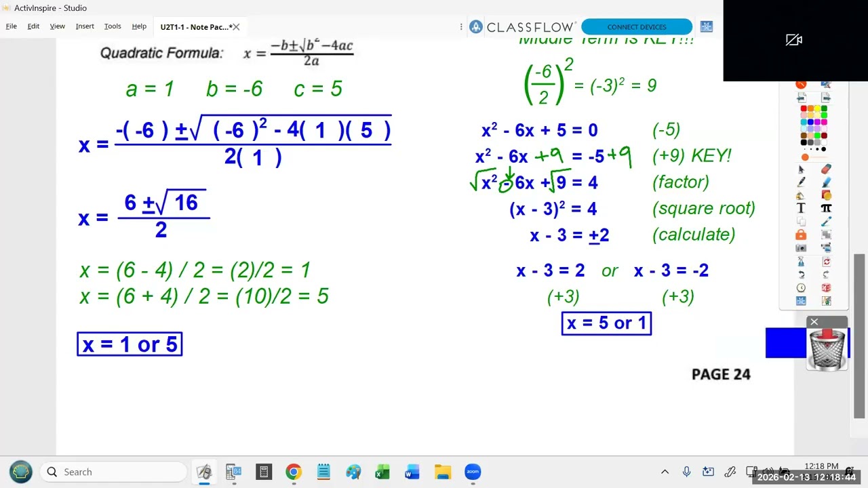Open Word from the taskbar
This screenshot has height=488, width=868.
coord(412,472)
